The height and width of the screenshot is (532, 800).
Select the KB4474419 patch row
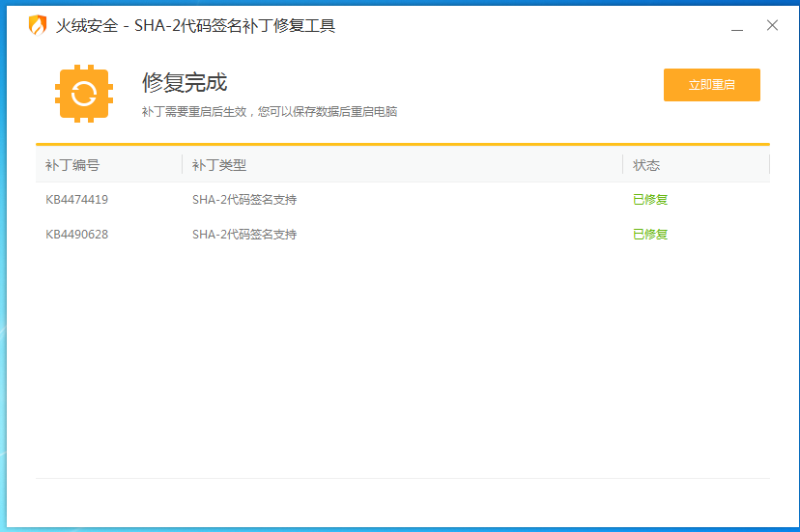403,200
